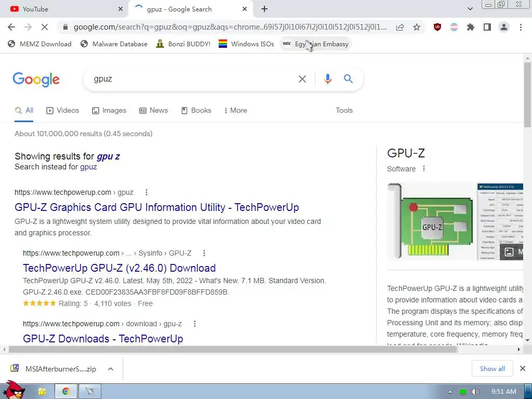Open the tab search chevron

[470, 9]
